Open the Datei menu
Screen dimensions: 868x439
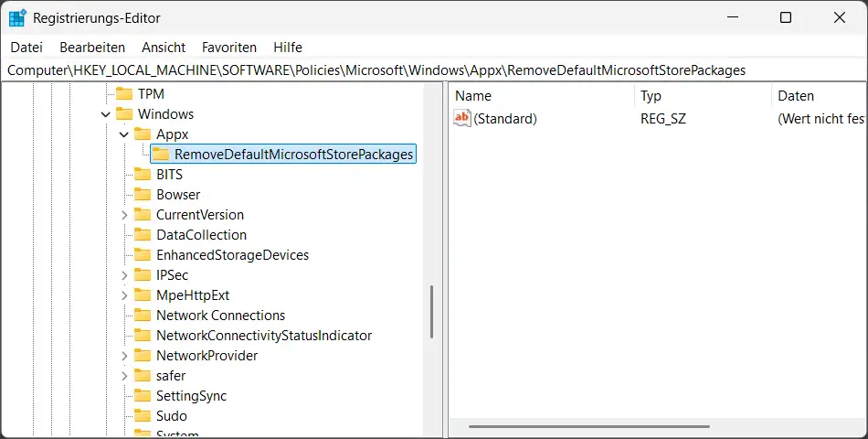coord(26,47)
